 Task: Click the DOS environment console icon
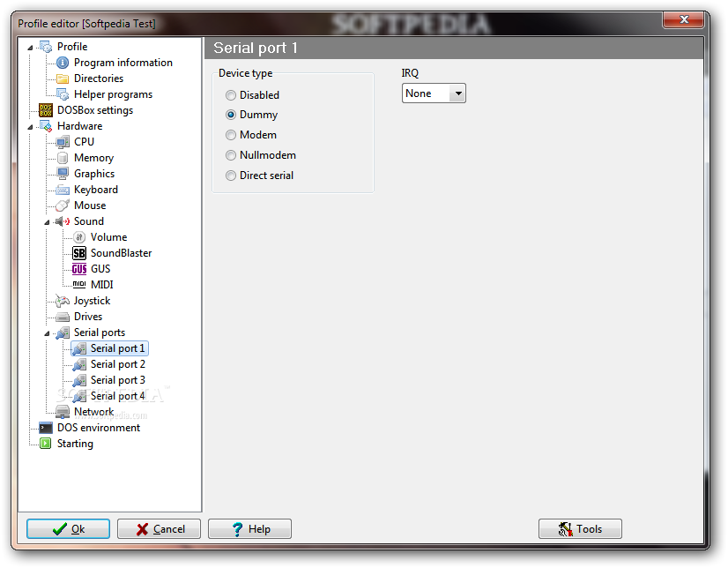[x=46, y=428]
